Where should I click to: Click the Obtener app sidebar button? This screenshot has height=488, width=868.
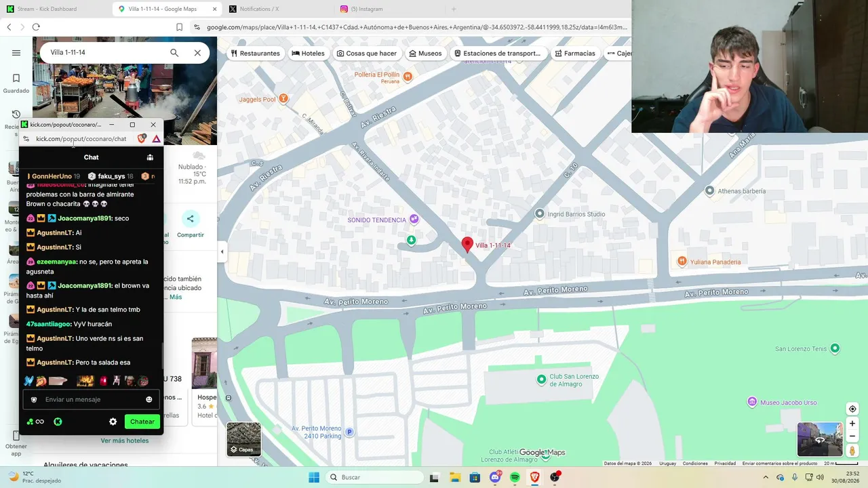16,442
